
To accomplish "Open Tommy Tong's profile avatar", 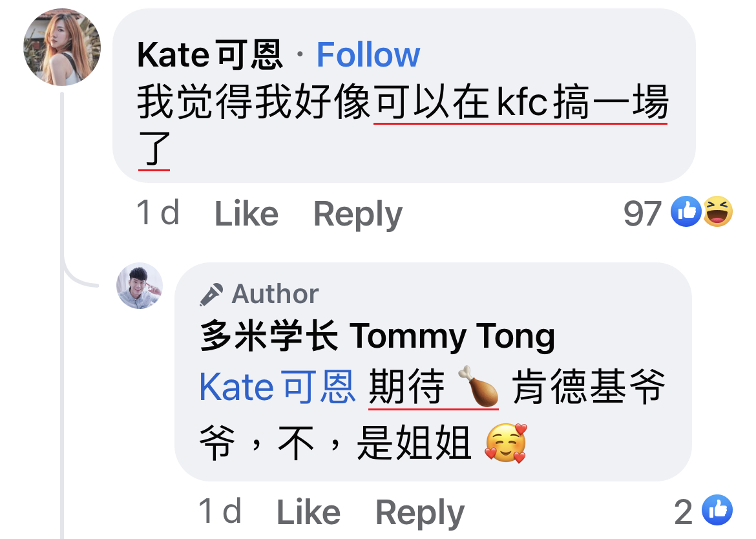I will 140,286.
